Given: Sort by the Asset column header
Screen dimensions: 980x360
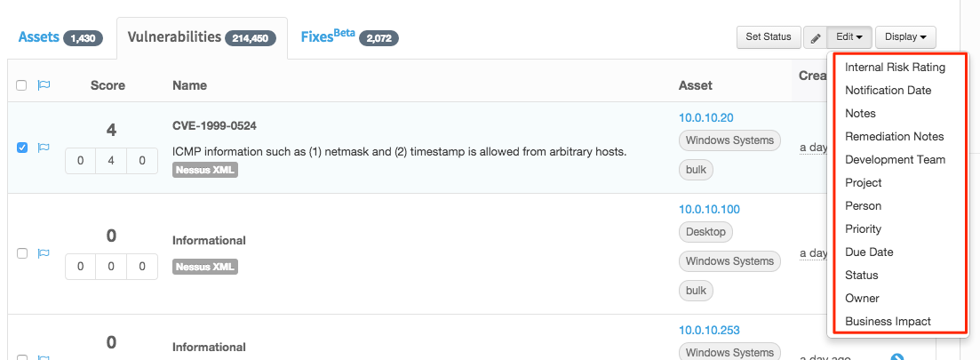Looking at the screenshot, I should coord(696,85).
